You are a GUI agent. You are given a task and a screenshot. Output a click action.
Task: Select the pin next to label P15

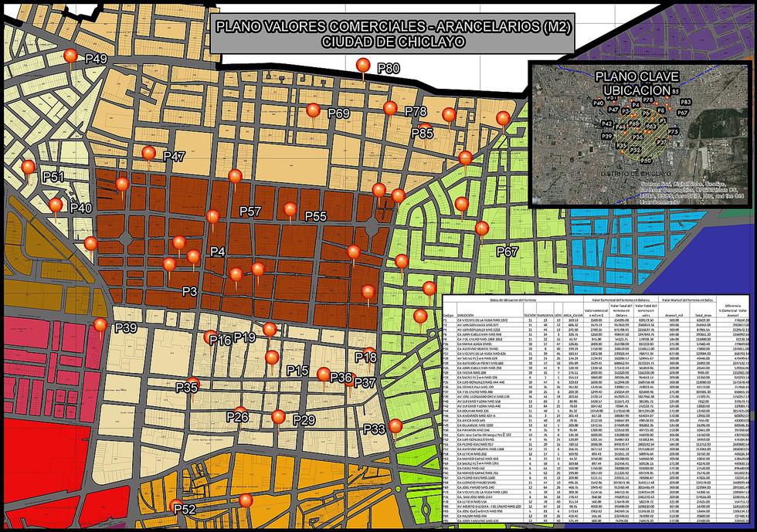[x=272, y=357]
